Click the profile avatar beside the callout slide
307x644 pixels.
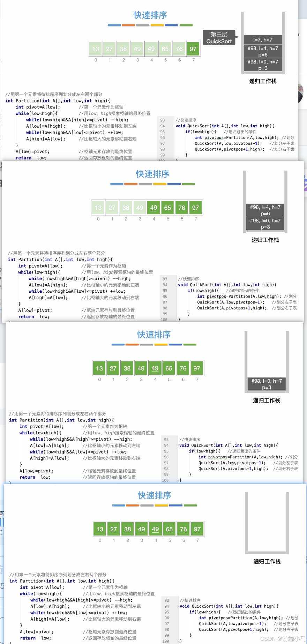tap(300, 93)
